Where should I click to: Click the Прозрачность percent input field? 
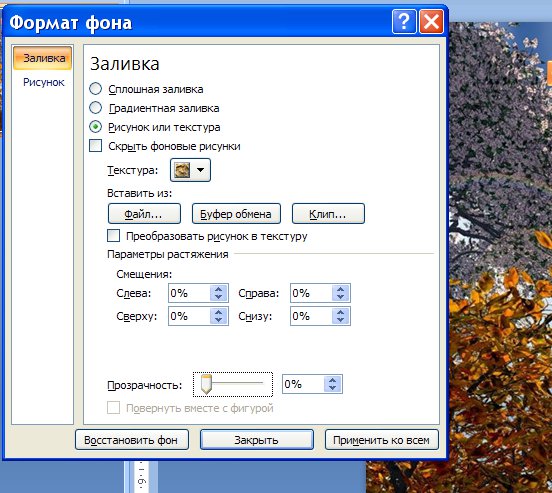[303, 384]
